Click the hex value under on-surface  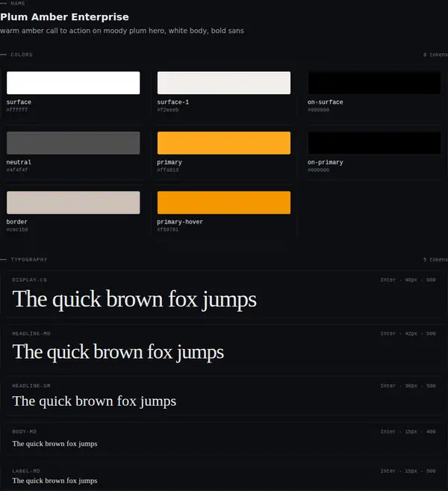click(x=319, y=110)
